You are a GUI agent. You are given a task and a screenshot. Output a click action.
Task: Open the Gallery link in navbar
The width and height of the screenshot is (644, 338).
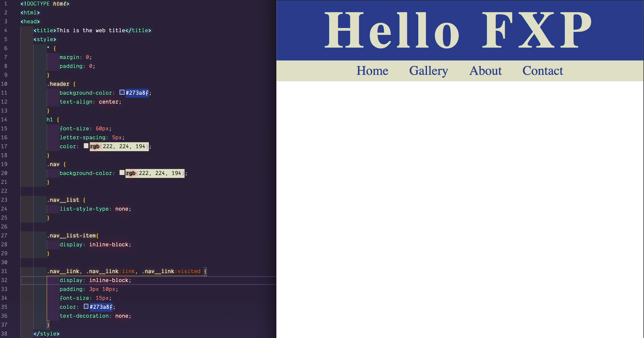point(428,71)
